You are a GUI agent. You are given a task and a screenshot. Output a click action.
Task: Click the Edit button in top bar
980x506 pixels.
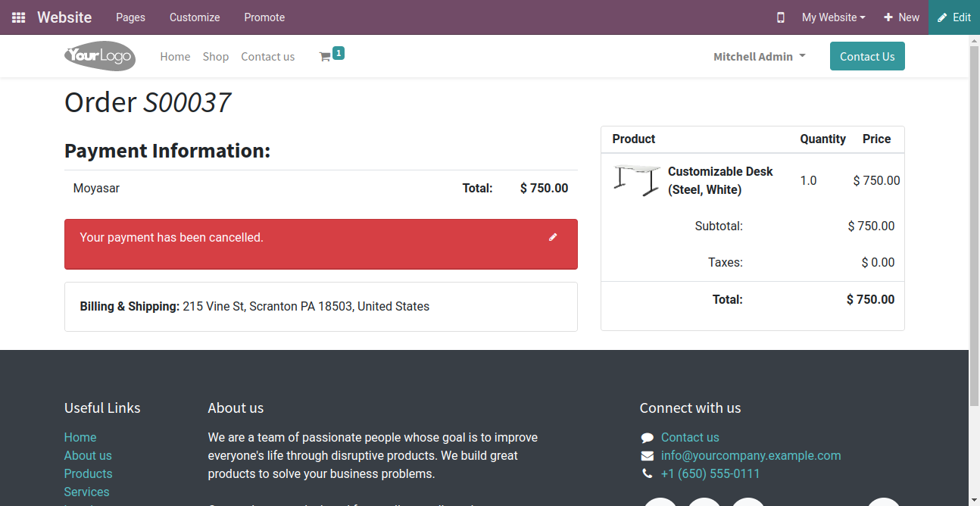tap(954, 17)
